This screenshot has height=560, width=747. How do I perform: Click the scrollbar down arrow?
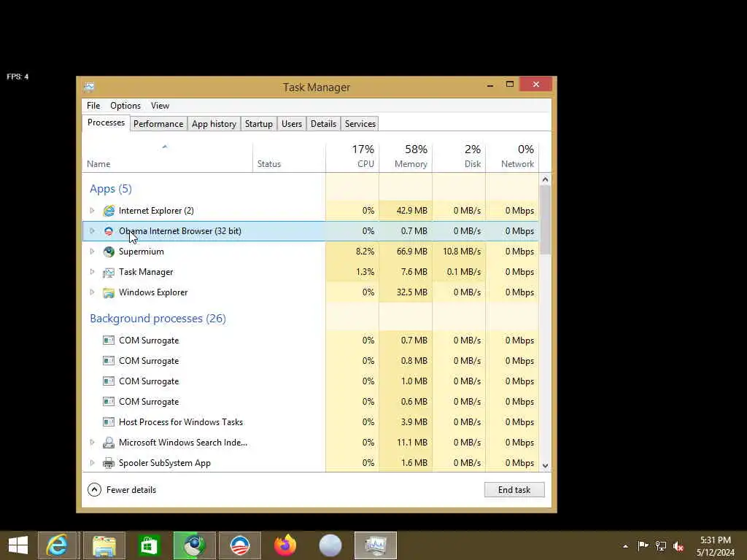[546, 466]
